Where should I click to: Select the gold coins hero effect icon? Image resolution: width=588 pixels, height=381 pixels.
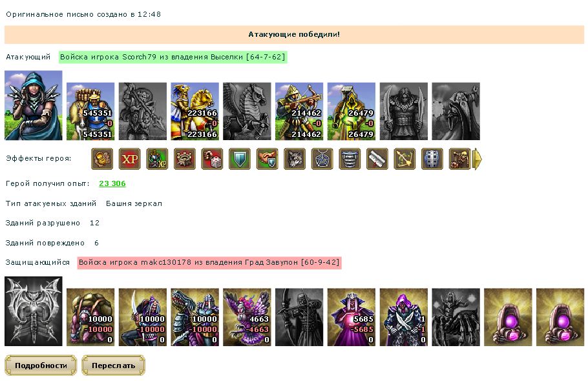coord(102,159)
